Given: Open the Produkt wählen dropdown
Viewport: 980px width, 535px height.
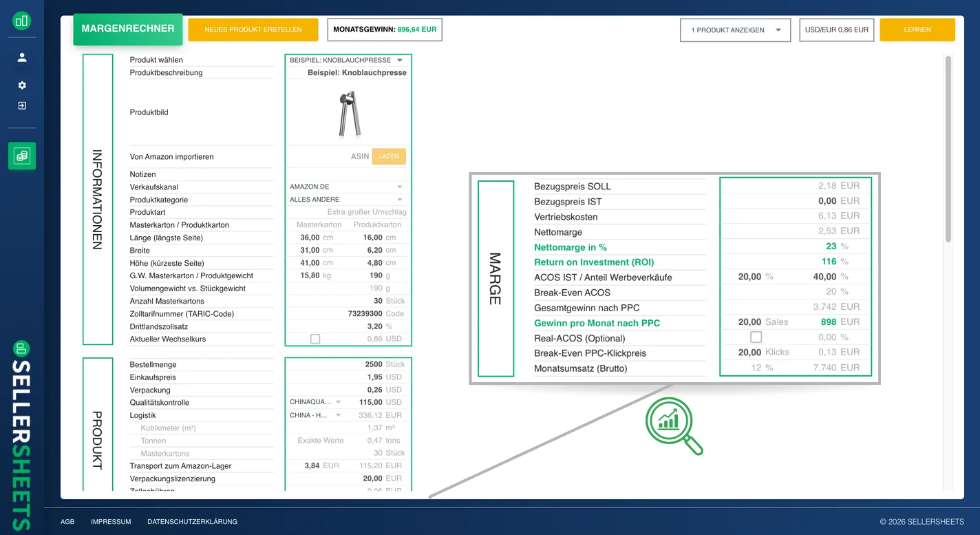Looking at the screenshot, I should coord(347,60).
